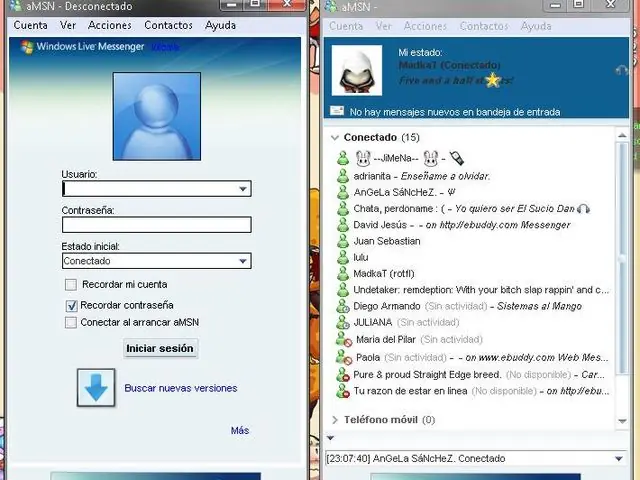The image size is (640, 480).
Task: Click Diego Armando's idle status icon
Action: click(343, 307)
